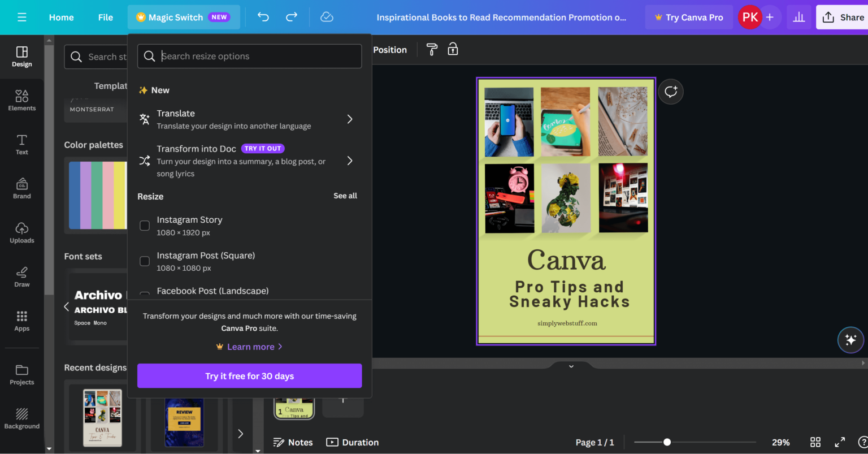Open the Background panel
This screenshot has width=868, height=454.
point(21,418)
